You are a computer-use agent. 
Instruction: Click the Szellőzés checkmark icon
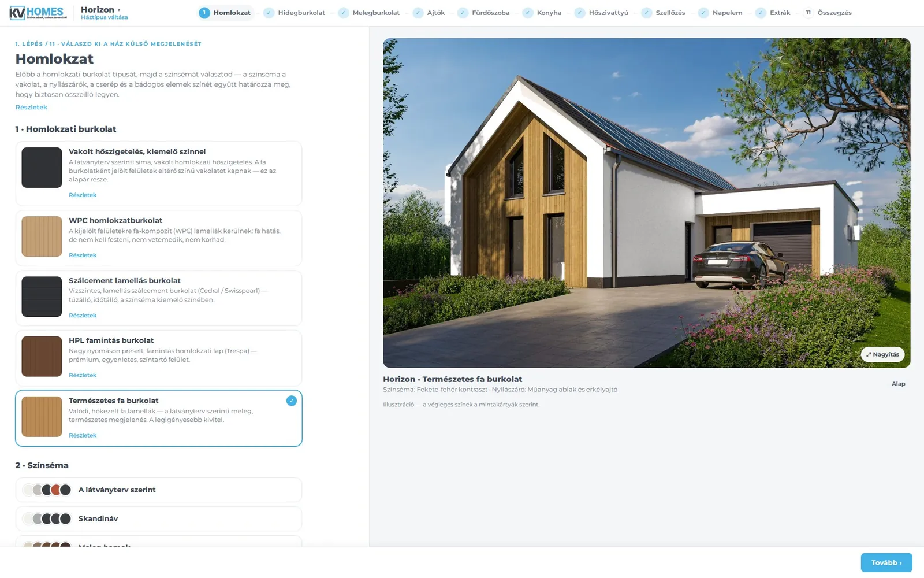647,13
